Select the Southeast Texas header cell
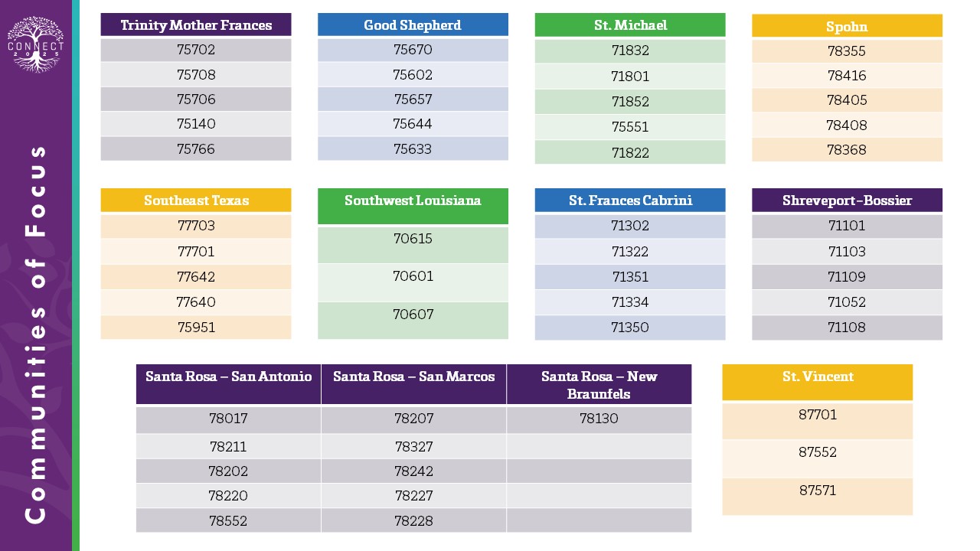This screenshot has height=551, width=980. click(196, 201)
